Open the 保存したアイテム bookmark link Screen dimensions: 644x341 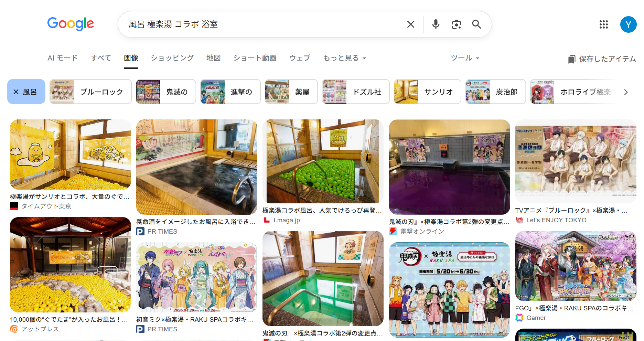click(602, 59)
